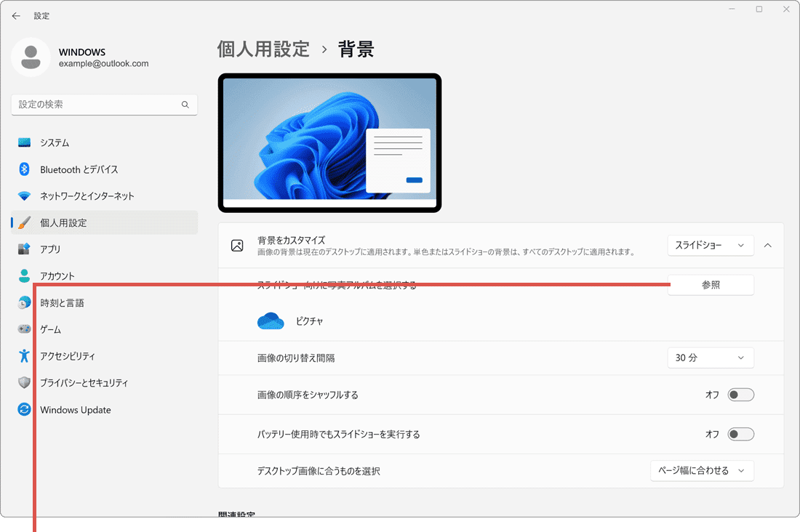Image resolution: width=800 pixels, height=532 pixels.
Task: Open 時刻と言語 category
Action: 104,302
